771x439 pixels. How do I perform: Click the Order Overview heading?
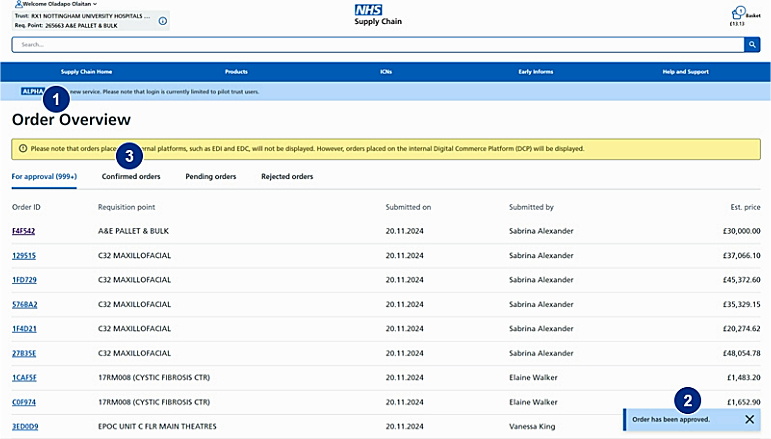71,119
